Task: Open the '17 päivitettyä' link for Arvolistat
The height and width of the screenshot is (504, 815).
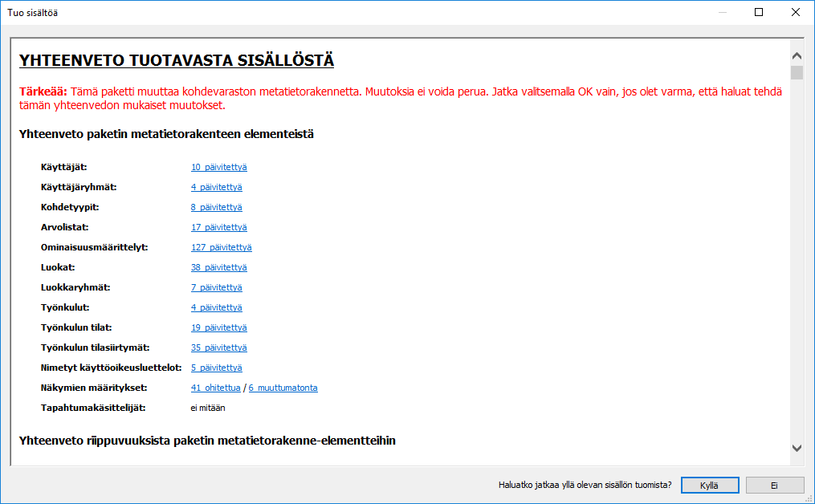Action: [x=218, y=227]
